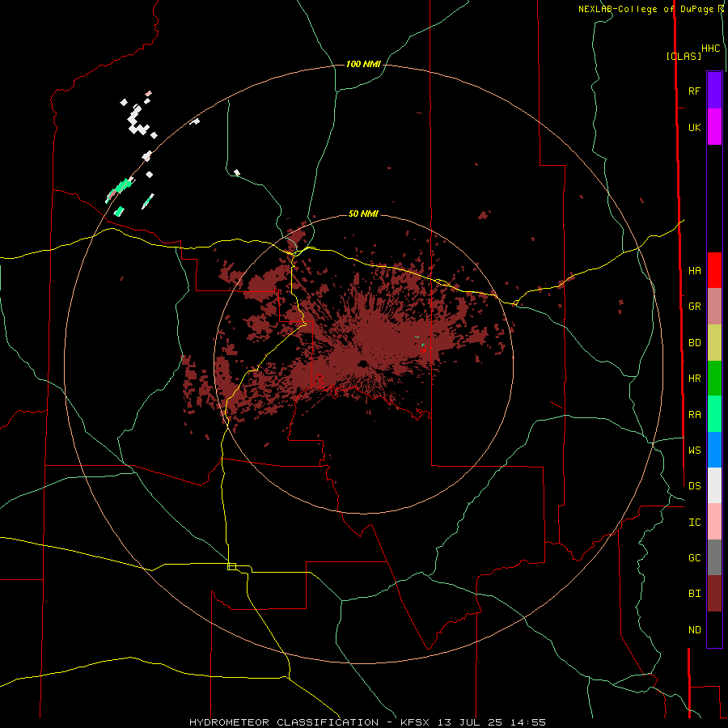
Task: Click the GC legend label
Action: point(694,558)
